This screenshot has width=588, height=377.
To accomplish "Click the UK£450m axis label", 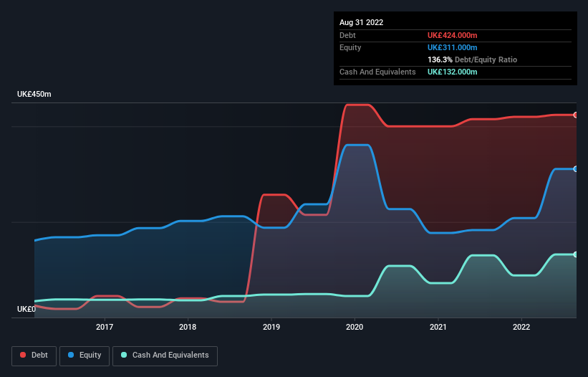I will pyautogui.click(x=34, y=94).
